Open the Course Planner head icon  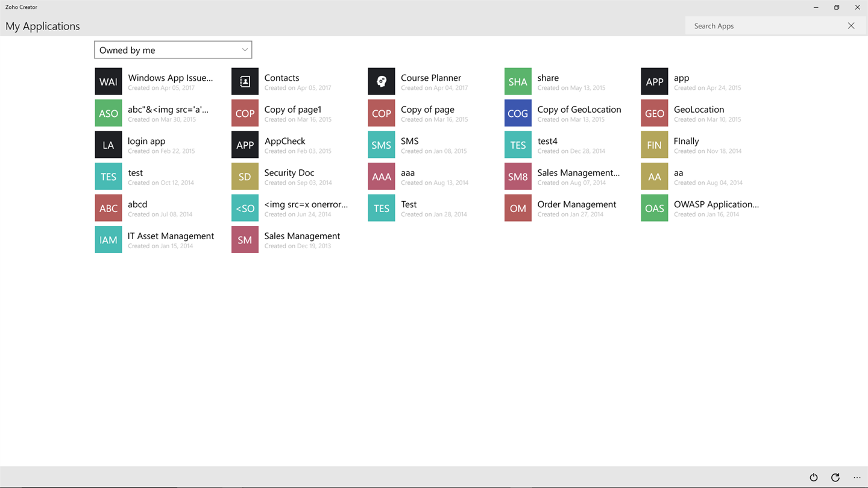(382, 81)
